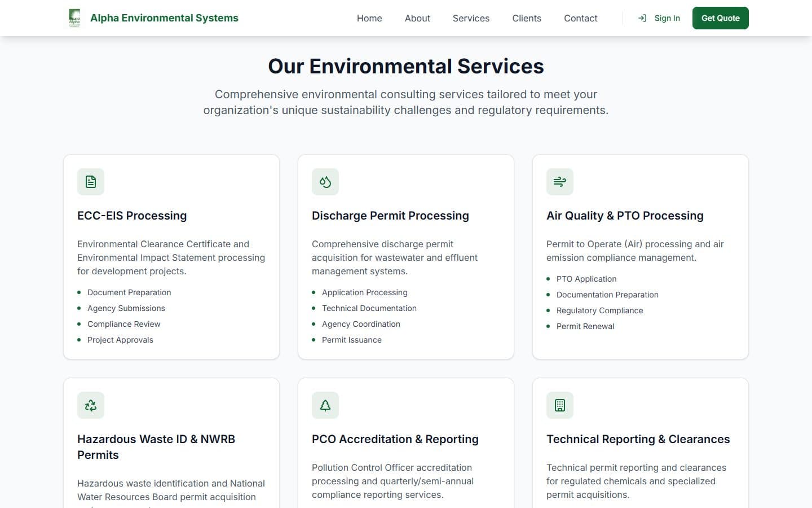Open the Home menu item

369,18
